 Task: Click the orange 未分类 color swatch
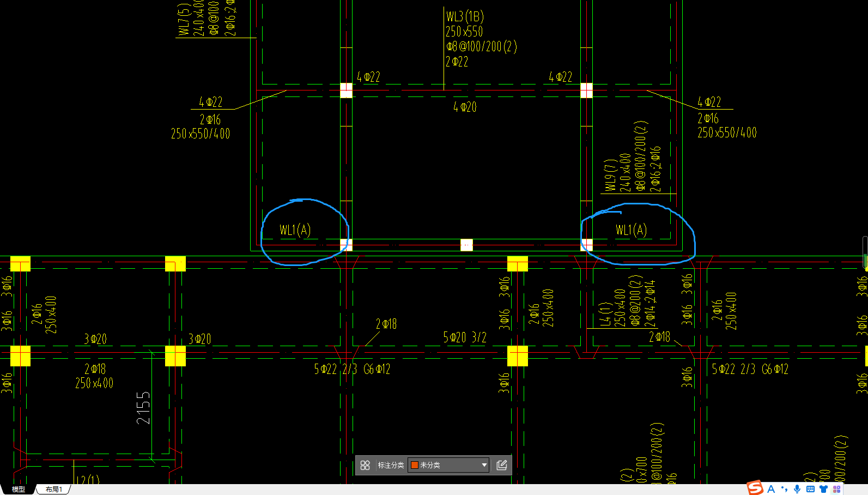(x=414, y=465)
